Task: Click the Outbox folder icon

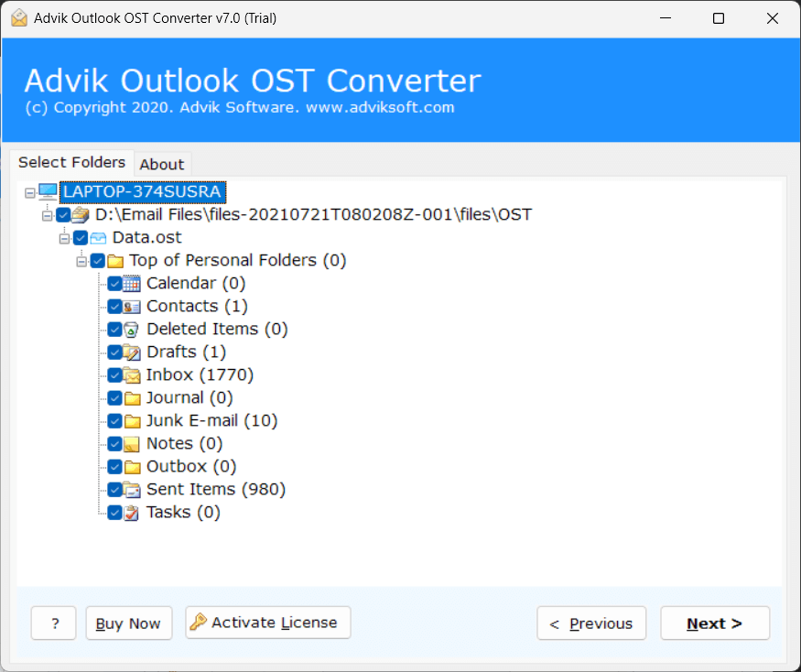Action: [132, 467]
